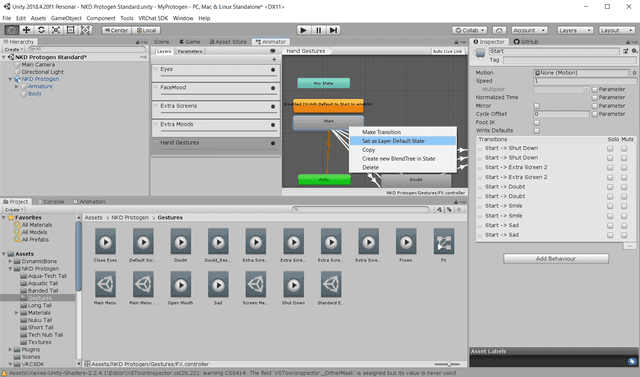
Task: Select the Scale tool
Action: click(56, 30)
